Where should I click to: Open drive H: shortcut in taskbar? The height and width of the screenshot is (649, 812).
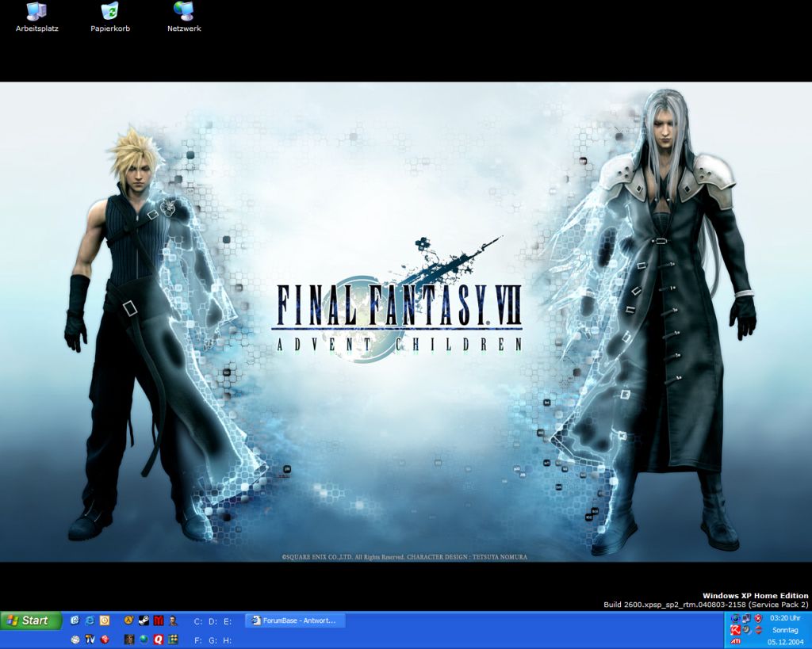tap(228, 640)
